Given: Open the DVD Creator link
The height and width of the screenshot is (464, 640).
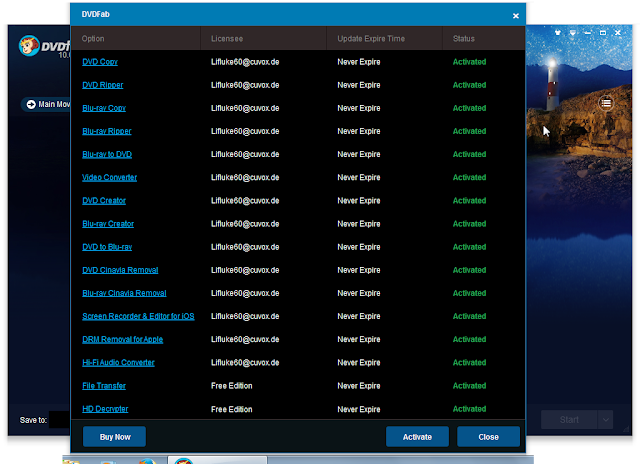Looking at the screenshot, I should point(104,201).
